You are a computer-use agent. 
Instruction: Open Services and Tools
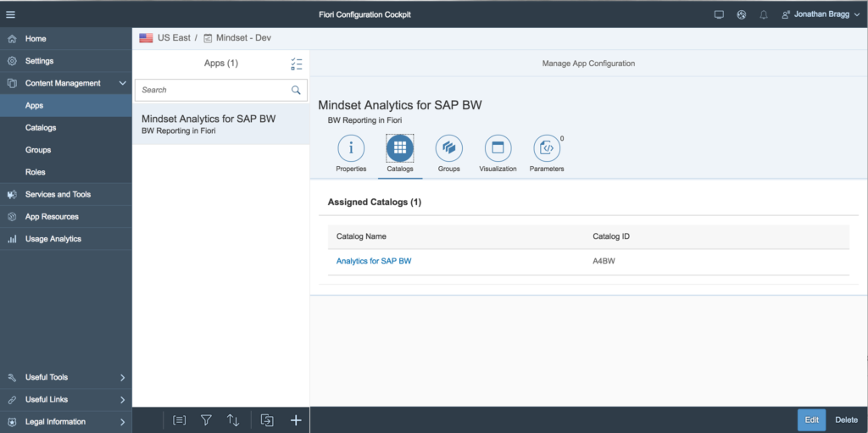(x=66, y=194)
